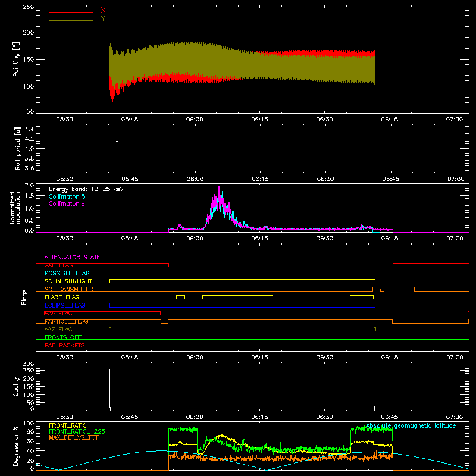
Task: Click the 3.6 tick on Roll period axis
Action: tap(29, 168)
